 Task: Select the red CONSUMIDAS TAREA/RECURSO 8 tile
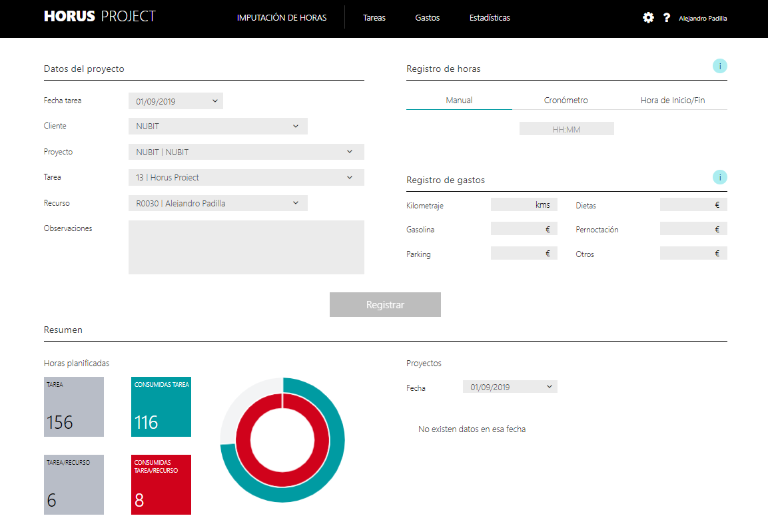coord(161,485)
